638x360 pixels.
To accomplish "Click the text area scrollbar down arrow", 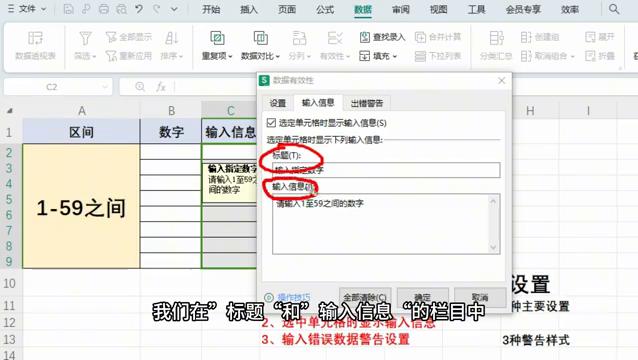I will 493,248.
